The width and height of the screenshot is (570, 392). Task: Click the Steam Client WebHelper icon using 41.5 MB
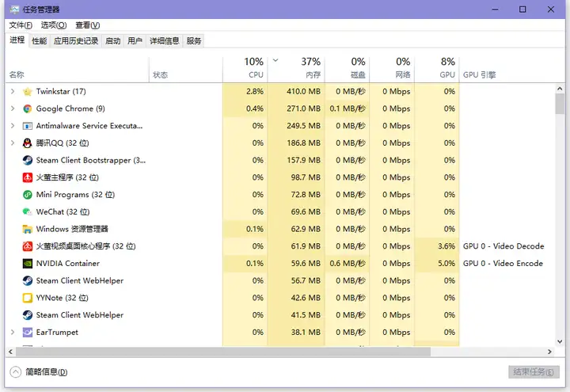point(28,315)
